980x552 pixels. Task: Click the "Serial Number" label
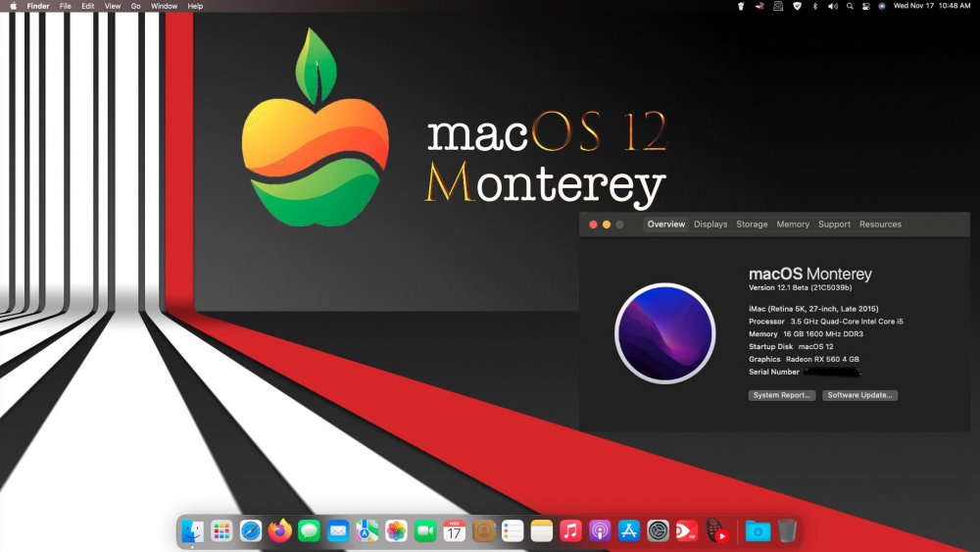[774, 372]
